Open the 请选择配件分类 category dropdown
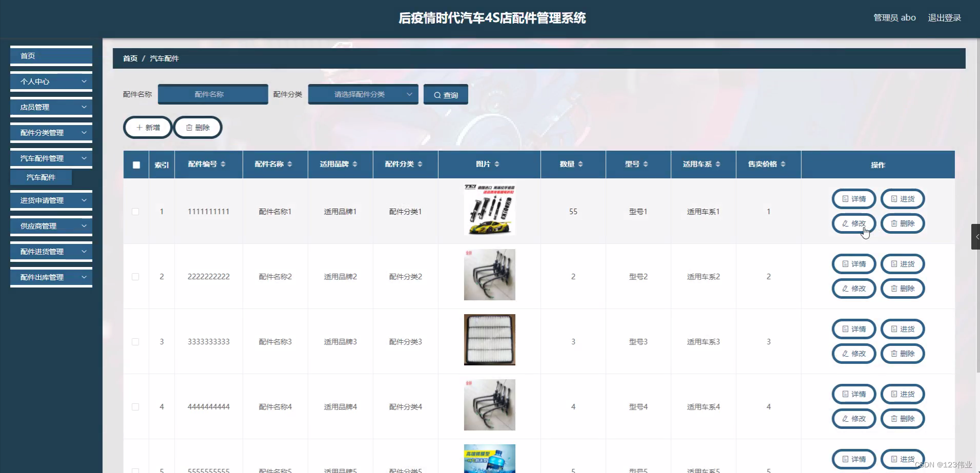The width and height of the screenshot is (980, 473). pyautogui.click(x=362, y=94)
